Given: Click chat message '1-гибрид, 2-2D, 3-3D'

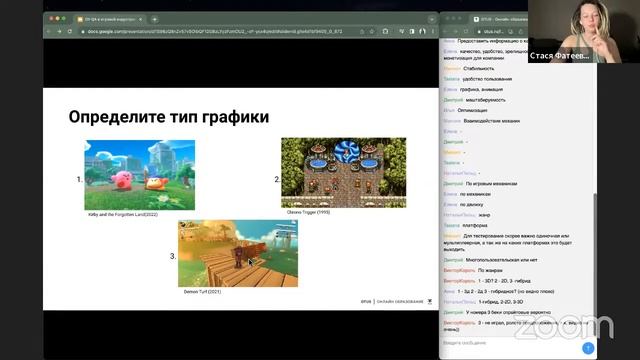Looking at the screenshot, I should [x=501, y=302].
